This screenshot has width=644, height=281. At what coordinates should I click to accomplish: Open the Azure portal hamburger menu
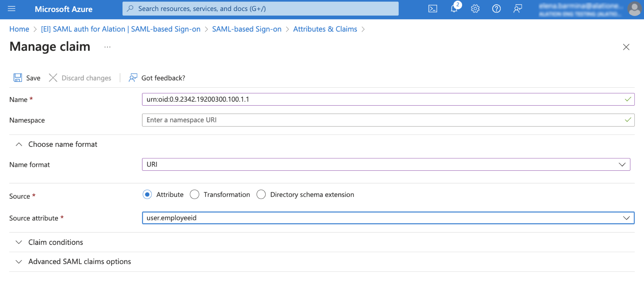pyautogui.click(x=12, y=9)
